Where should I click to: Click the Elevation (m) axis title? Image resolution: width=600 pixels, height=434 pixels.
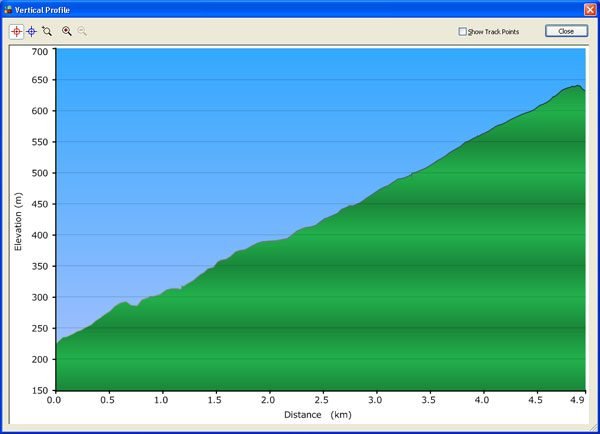pos(18,220)
